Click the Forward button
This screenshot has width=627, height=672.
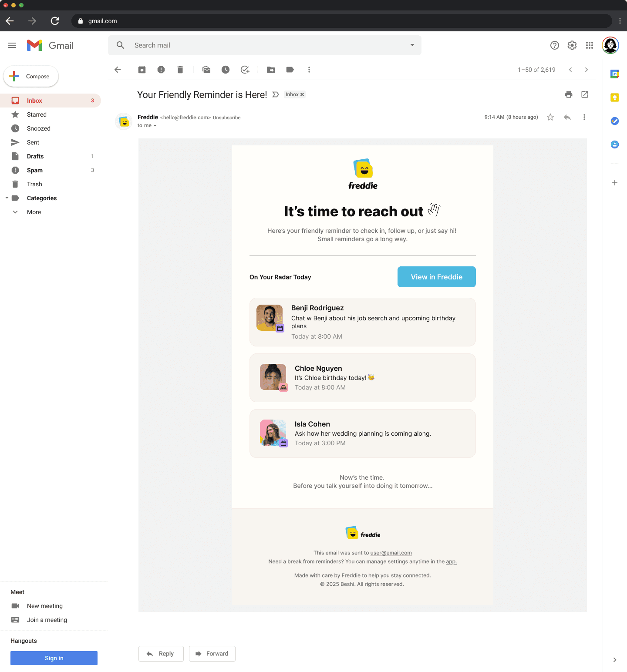click(212, 654)
